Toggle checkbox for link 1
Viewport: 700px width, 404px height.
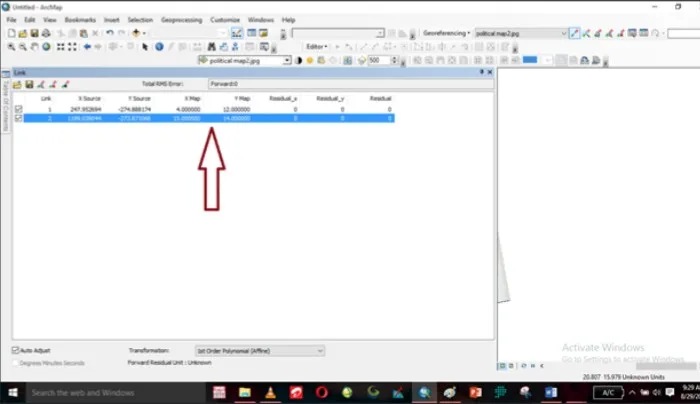(18, 109)
